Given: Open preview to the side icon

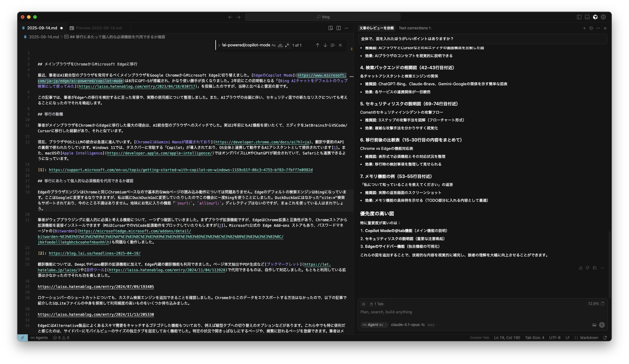Looking at the screenshot, I should pyautogui.click(x=330, y=28).
